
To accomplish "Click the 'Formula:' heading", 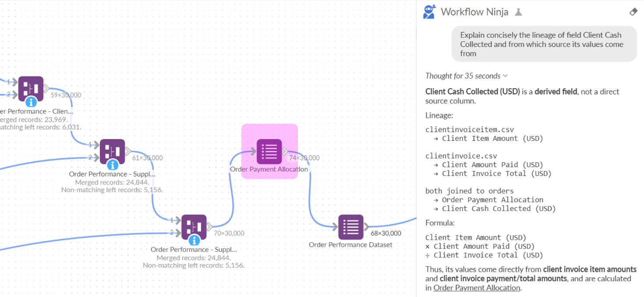I will pyautogui.click(x=440, y=223).
